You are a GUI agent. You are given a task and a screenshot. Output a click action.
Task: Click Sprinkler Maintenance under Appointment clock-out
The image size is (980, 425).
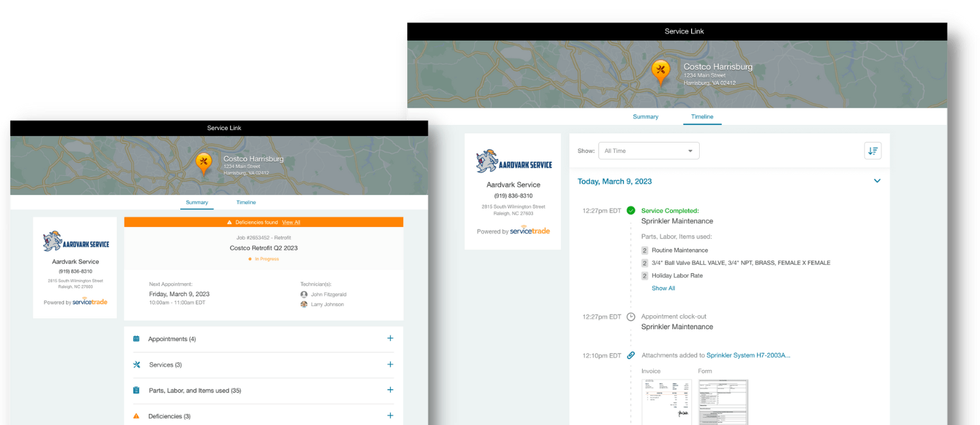click(677, 327)
